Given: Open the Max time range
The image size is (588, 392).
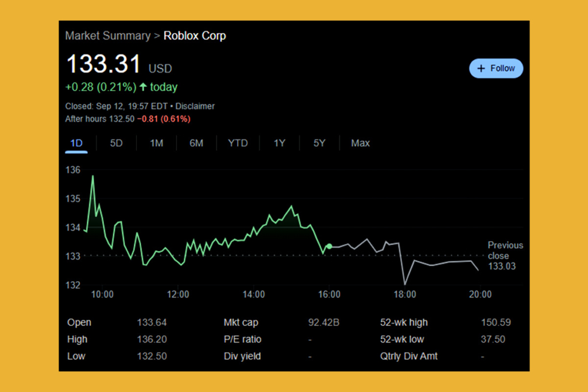Looking at the screenshot, I should [360, 143].
